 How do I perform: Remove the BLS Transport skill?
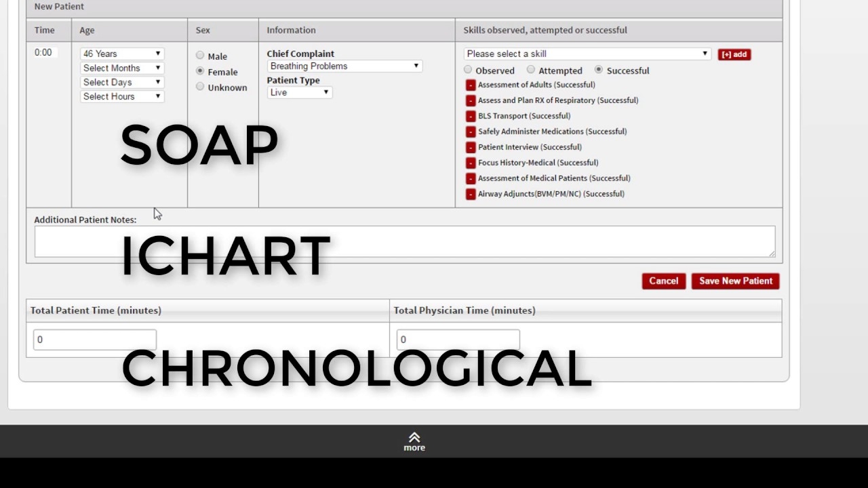[471, 116]
